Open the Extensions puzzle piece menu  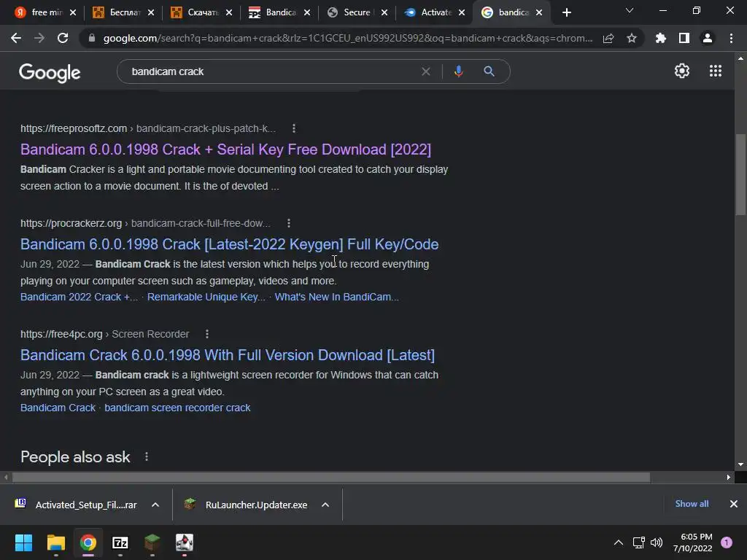click(661, 38)
